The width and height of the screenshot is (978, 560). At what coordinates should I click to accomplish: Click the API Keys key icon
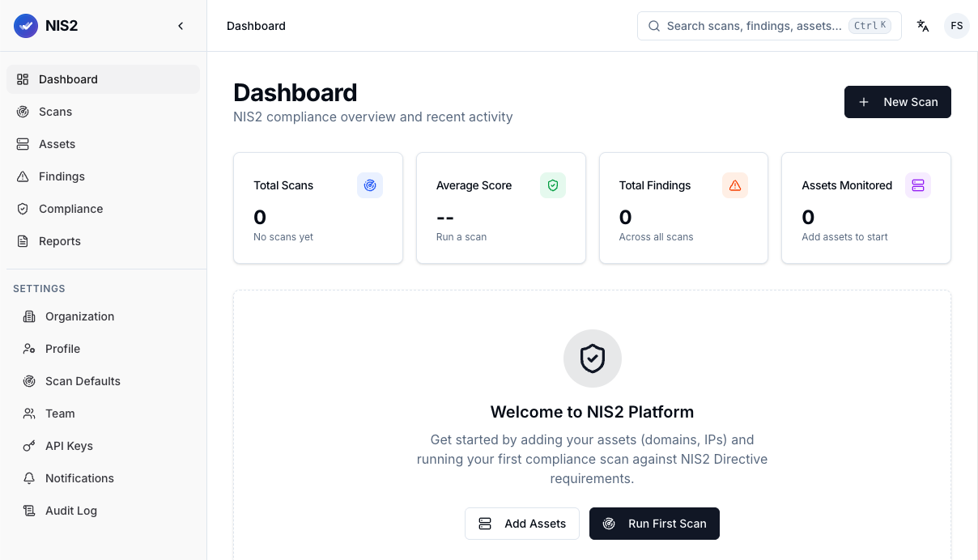29,446
